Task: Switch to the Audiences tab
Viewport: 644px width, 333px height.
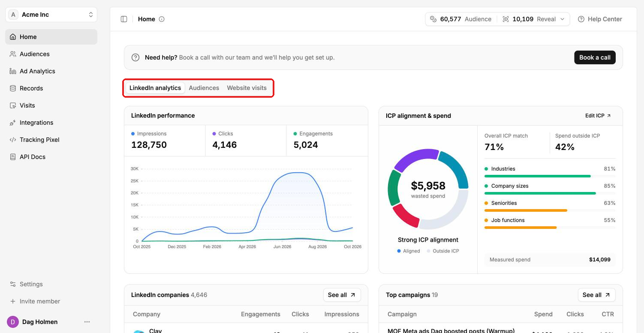Action: tap(204, 88)
